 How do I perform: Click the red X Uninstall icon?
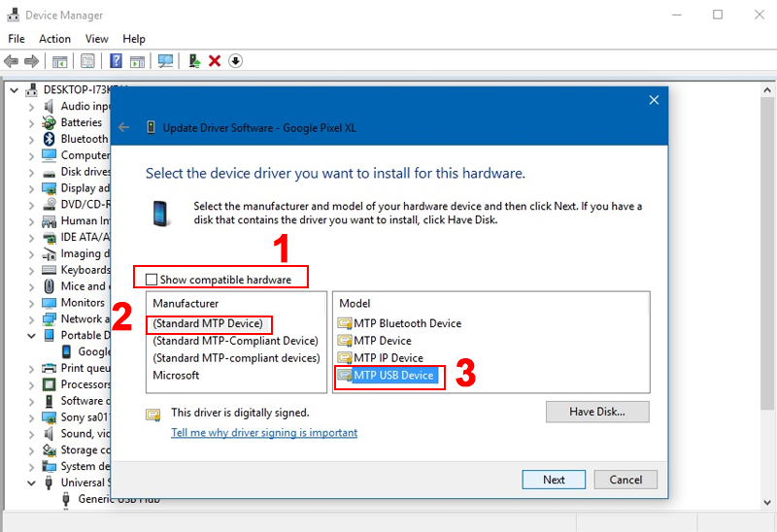pyautogui.click(x=215, y=61)
